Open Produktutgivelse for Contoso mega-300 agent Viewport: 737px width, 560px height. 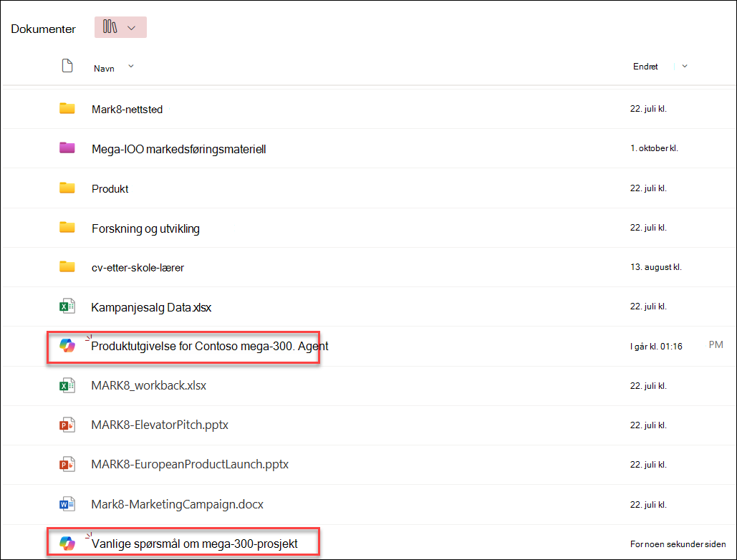click(210, 347)
